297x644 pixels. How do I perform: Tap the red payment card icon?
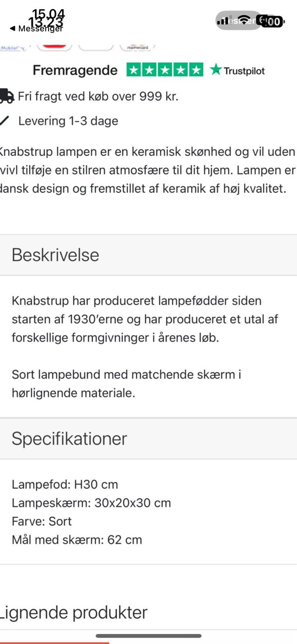[54, 46]
